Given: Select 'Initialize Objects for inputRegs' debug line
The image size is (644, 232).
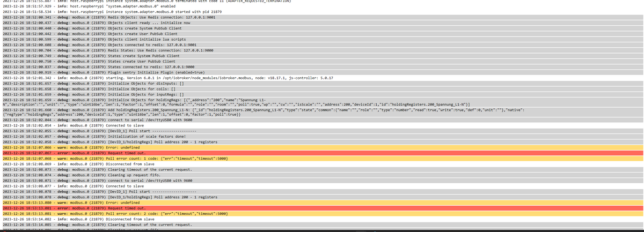Looking at the screenshot, I should [322, 94].
